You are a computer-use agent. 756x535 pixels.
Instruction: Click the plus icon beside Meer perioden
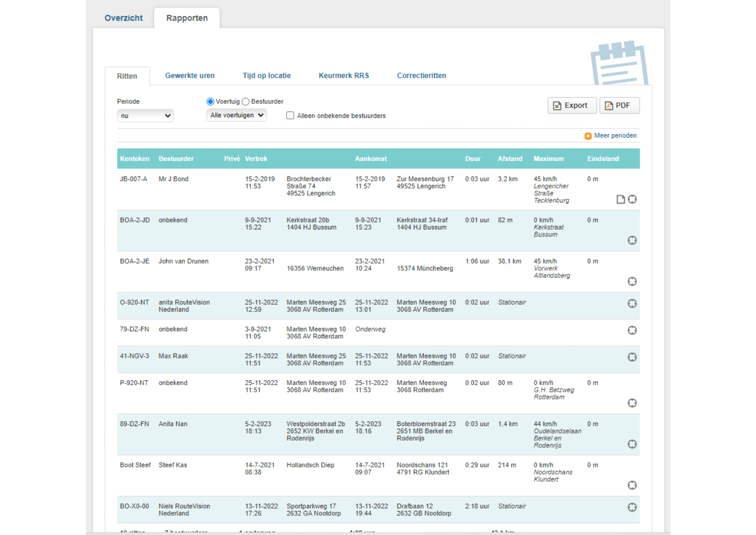point(588,136)
